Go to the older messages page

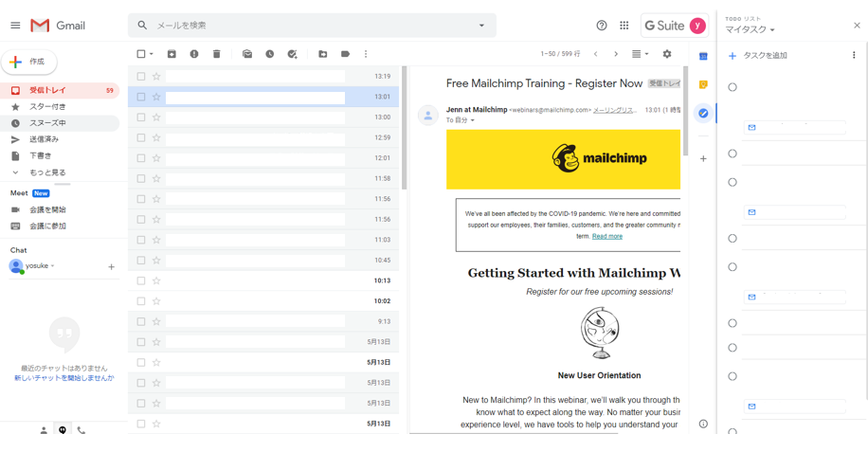pos(616,54)
